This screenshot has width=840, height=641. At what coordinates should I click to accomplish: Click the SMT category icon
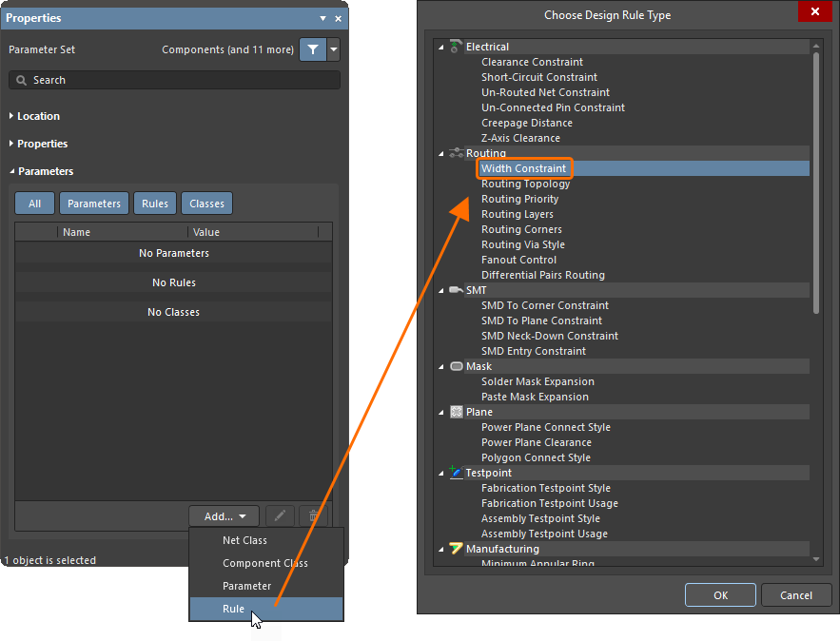click(454, 290)
